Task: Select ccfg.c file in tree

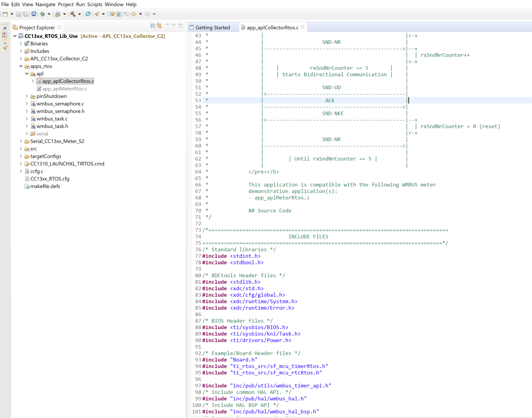Action: pyautogui.click(x=37, y=171)
